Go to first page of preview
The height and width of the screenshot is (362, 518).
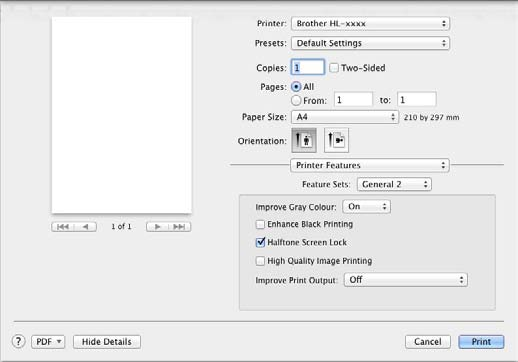pyautogui.click(x=63, y=227)
